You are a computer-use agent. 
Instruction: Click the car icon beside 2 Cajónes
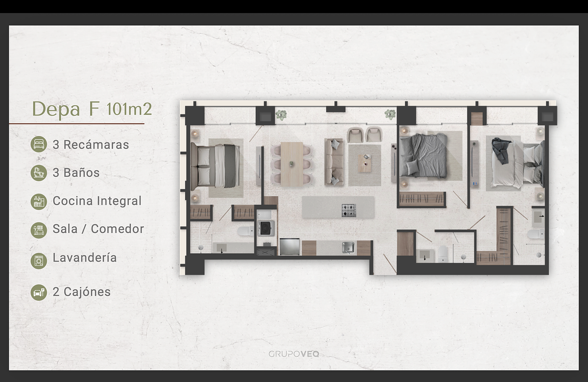(x=38, y=292)
